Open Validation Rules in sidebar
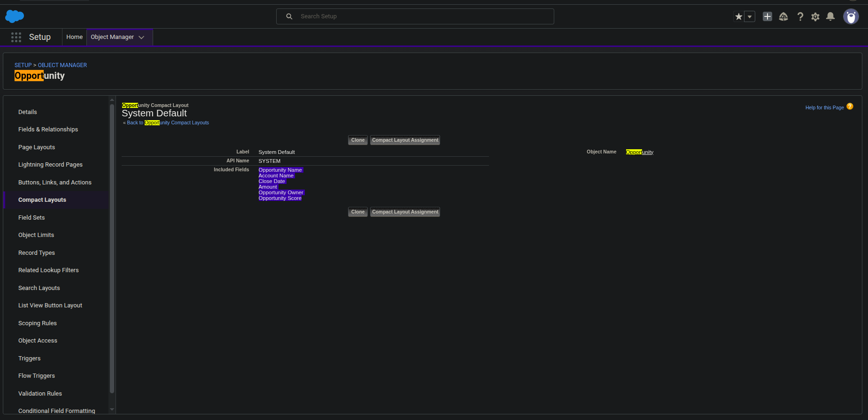Viewport: 868px width, 420px height. click(x=40, y=393)
